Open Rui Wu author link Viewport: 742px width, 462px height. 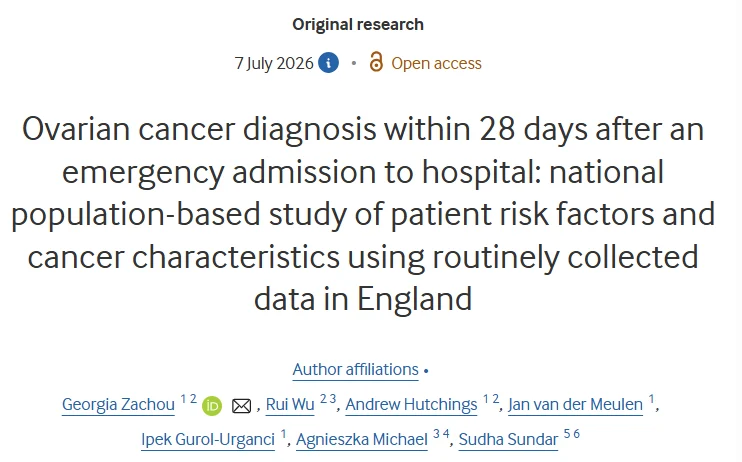[x=290, y=405]
